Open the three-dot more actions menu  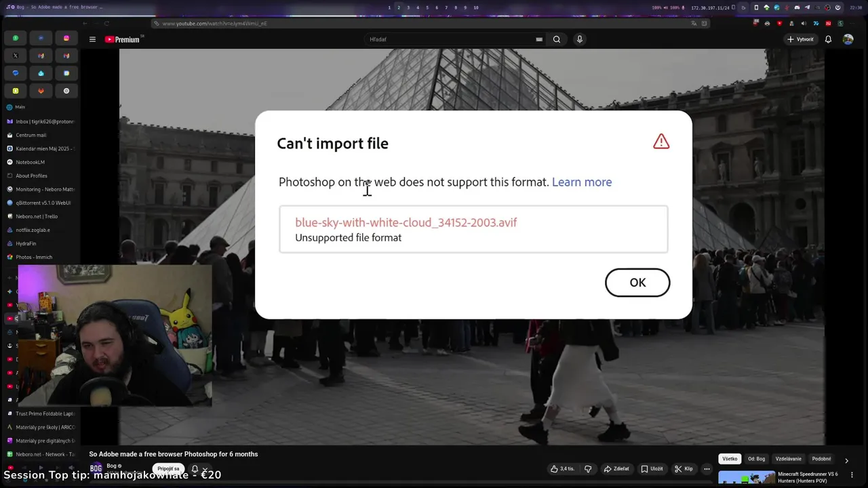pyautogui.click(x=707, y=469)
